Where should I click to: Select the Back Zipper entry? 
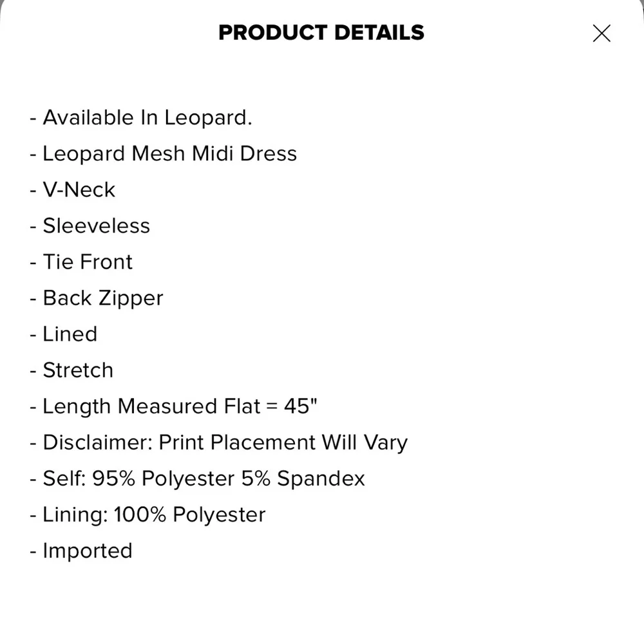tap(102, 298)
